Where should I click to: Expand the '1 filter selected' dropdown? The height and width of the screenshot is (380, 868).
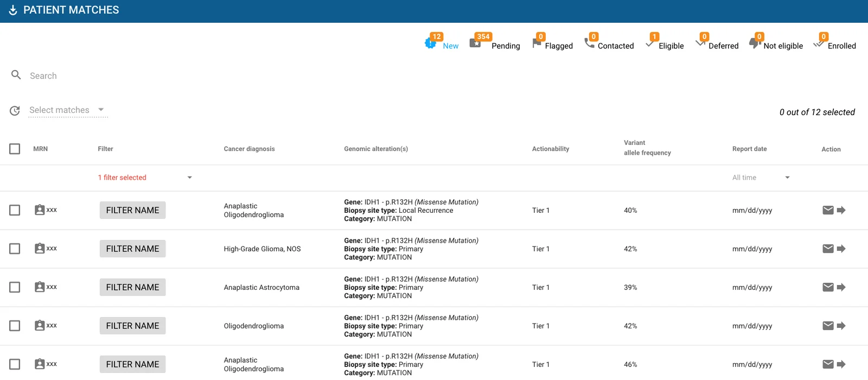click(145, 178)
